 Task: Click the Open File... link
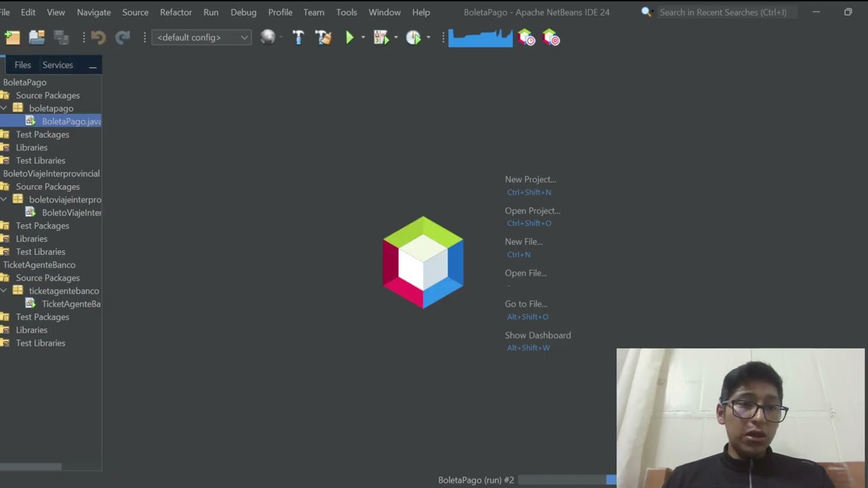pos(526,273)
